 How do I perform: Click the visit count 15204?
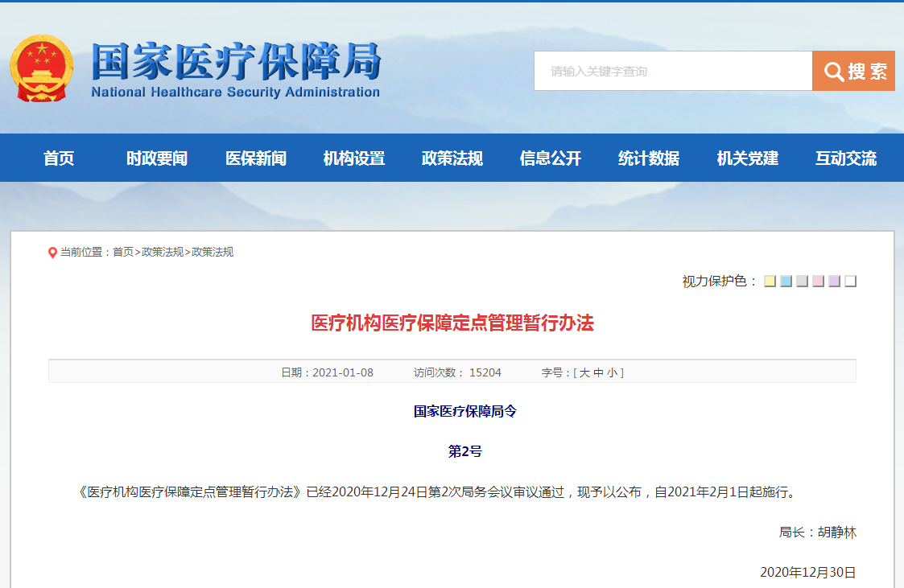[x=485, y=372]
